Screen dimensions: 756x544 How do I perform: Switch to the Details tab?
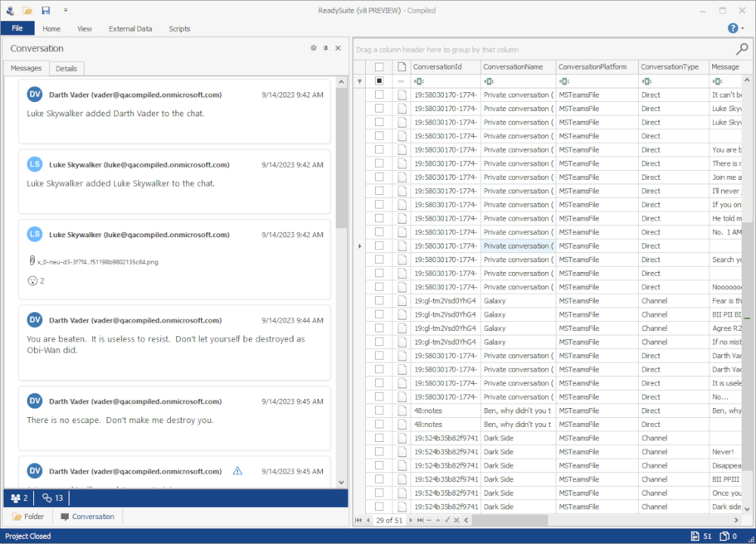(67, 69)
